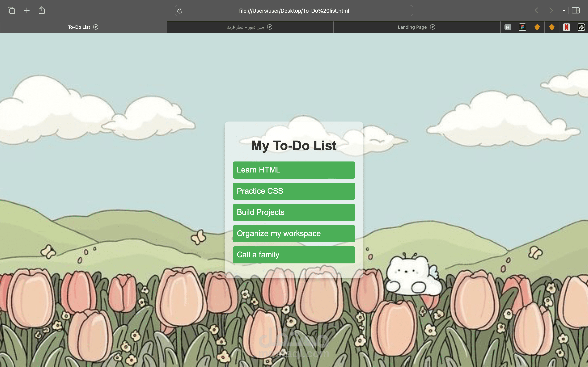Image resolution: width=588 pixels, height=367 pixels.
Task: Focus the address bar URL field
Action: coord(294,11)
